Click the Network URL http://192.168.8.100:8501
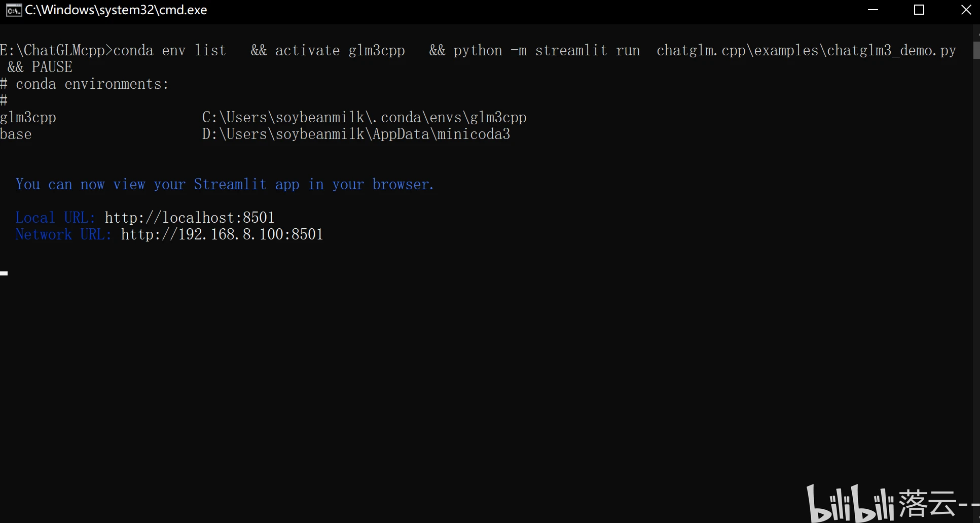Viewport: 980px width, 523px height. [222, 234]
